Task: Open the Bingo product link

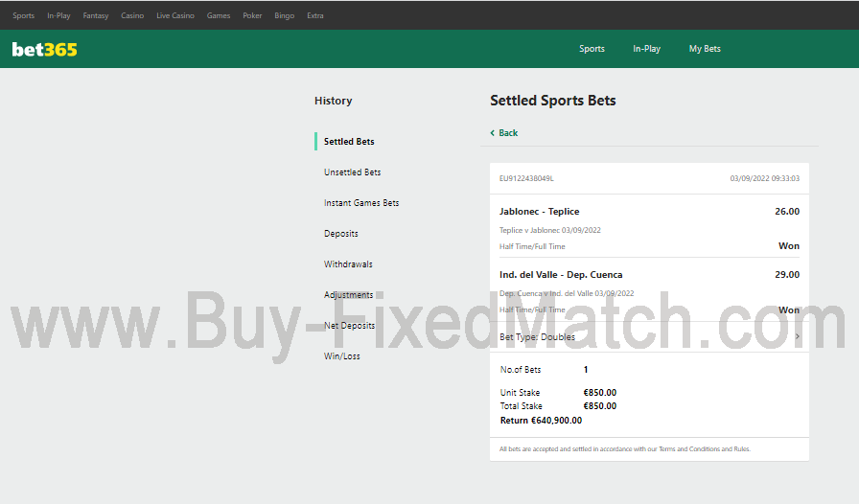Action: (x=285, y=15)
